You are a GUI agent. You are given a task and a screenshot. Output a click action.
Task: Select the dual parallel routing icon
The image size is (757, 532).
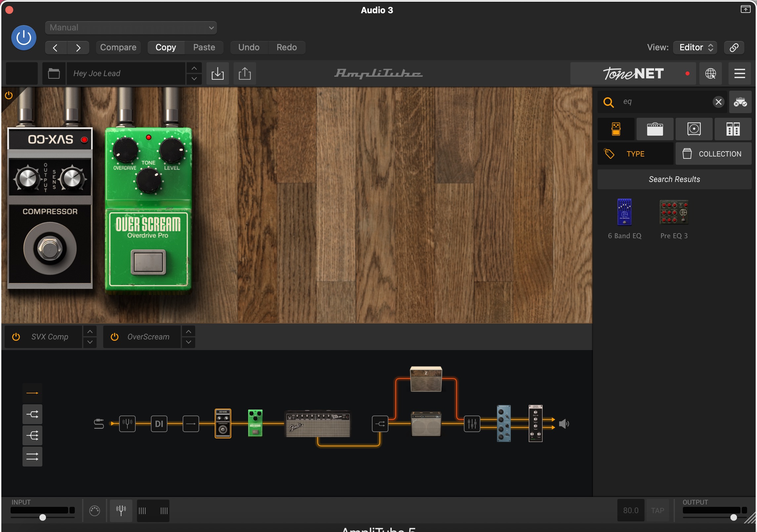coord(32,457)
